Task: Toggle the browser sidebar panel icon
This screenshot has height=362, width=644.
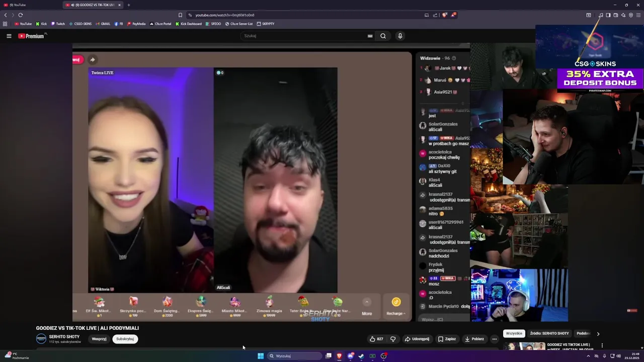Action: (x=608, y=15)
